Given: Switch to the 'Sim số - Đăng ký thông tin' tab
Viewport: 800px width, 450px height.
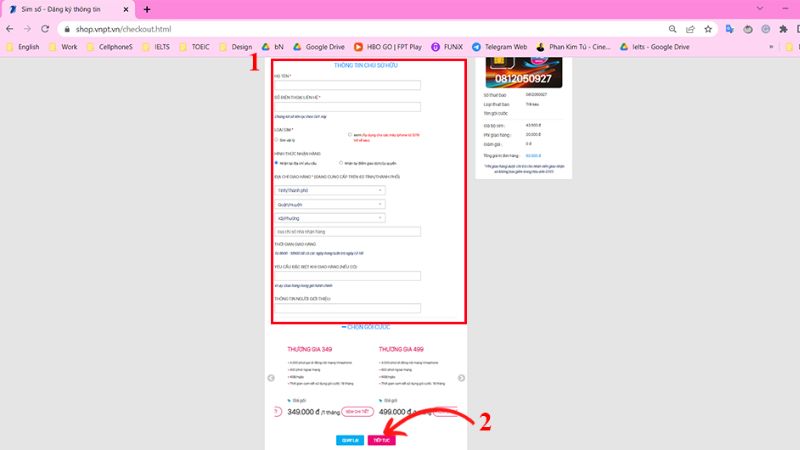Looking at the screenshot, I should (65, 9).
